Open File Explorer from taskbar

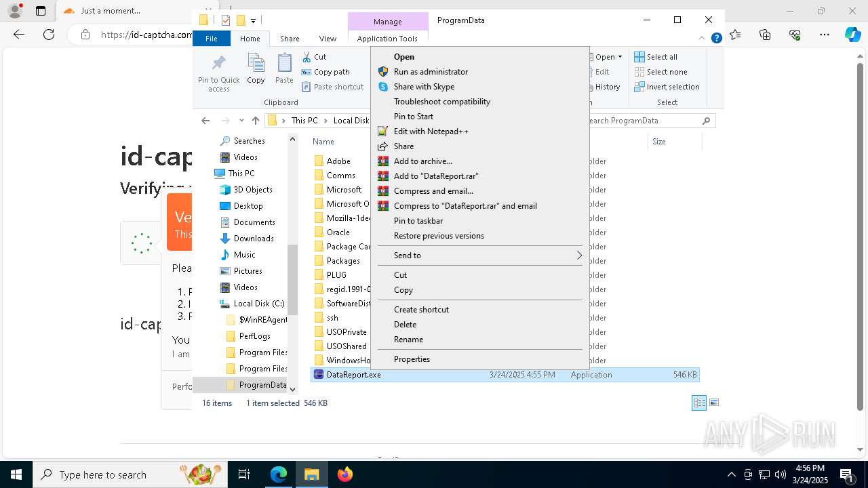coord(311,474)
